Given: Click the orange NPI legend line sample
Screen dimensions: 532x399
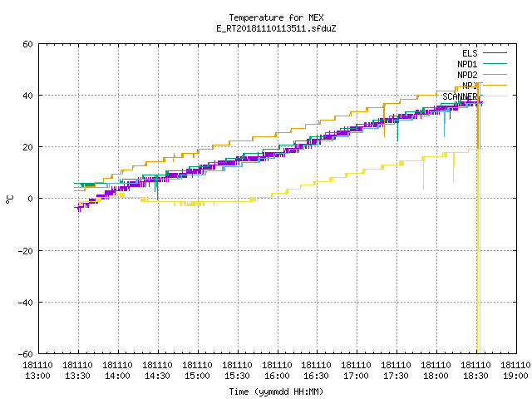Looking at the screenshot, I should coord(495,85).
